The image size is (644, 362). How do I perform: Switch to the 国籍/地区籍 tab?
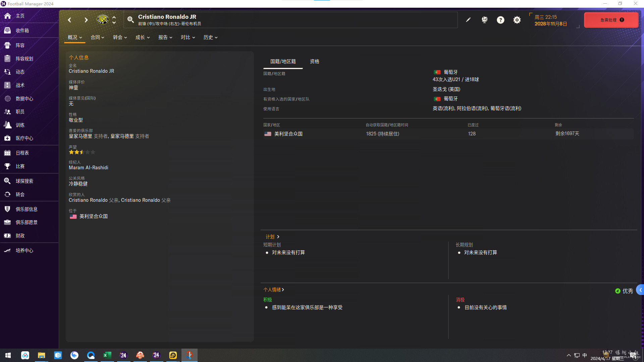click(x=283, y=61)
